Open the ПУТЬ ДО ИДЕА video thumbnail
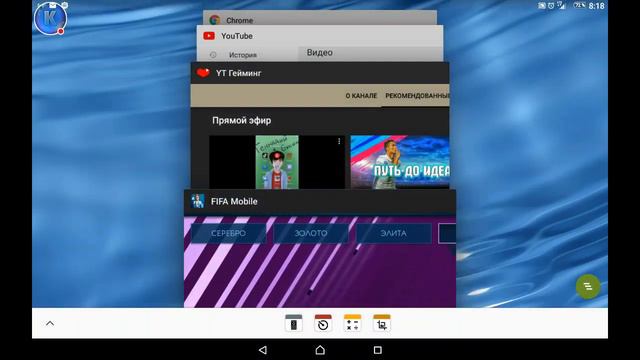The image size is (640, 360). click(x=400, y=162)
